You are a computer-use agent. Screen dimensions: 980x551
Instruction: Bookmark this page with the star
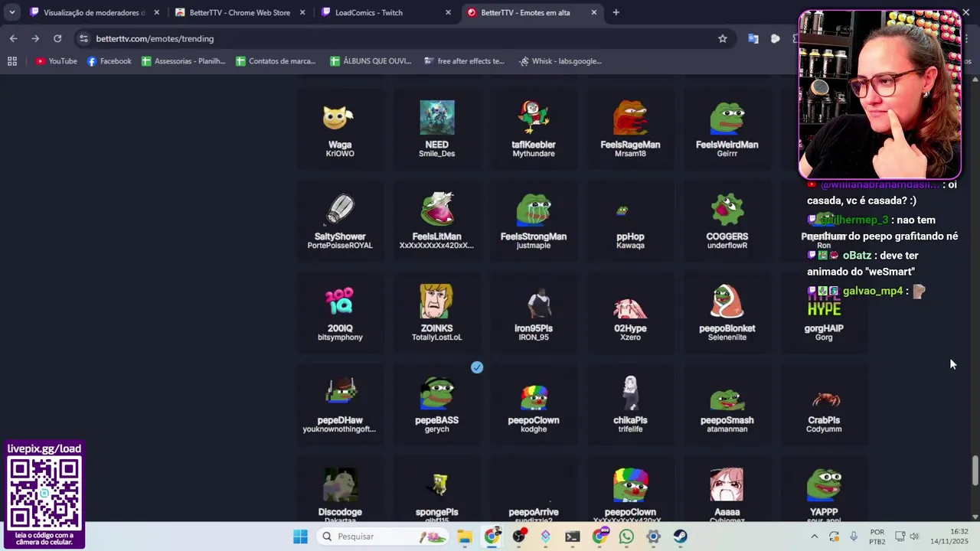click(x=722, y=38)
